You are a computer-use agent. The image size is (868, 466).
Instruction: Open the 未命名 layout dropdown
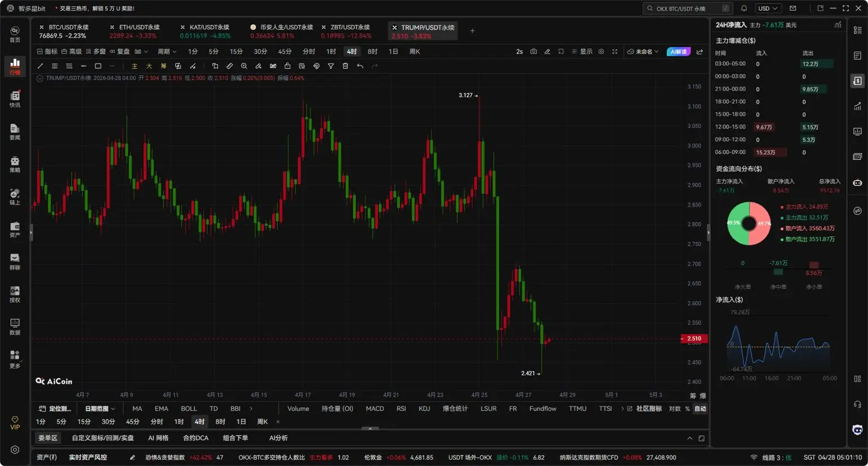(643, 51)
